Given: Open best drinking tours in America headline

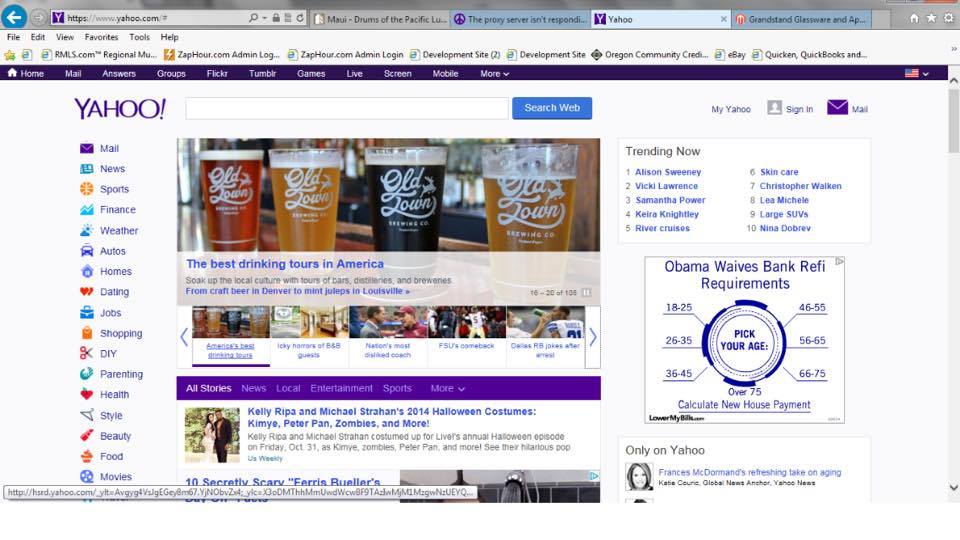Looking at the screenshot, I should tap(285, 264).
